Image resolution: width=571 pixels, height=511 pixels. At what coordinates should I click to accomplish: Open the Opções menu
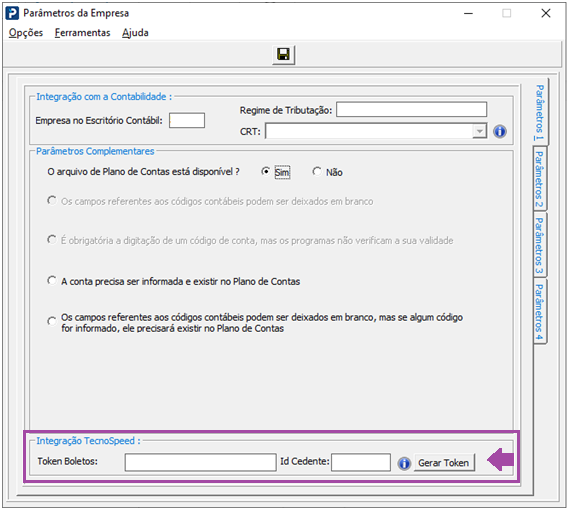pos(26,33)
